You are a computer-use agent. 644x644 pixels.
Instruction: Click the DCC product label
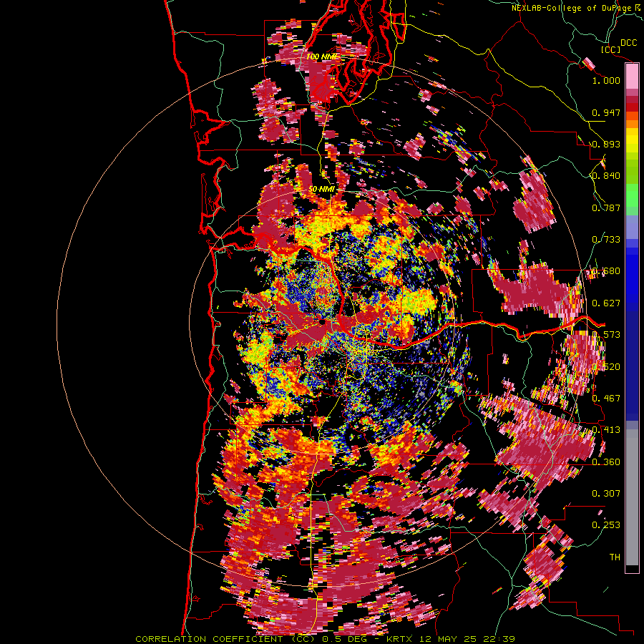pos(628,42)
